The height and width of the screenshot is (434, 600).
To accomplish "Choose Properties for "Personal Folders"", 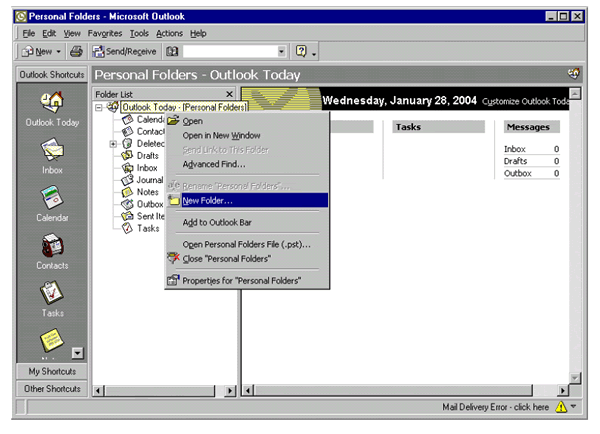I will pos(247,281).
